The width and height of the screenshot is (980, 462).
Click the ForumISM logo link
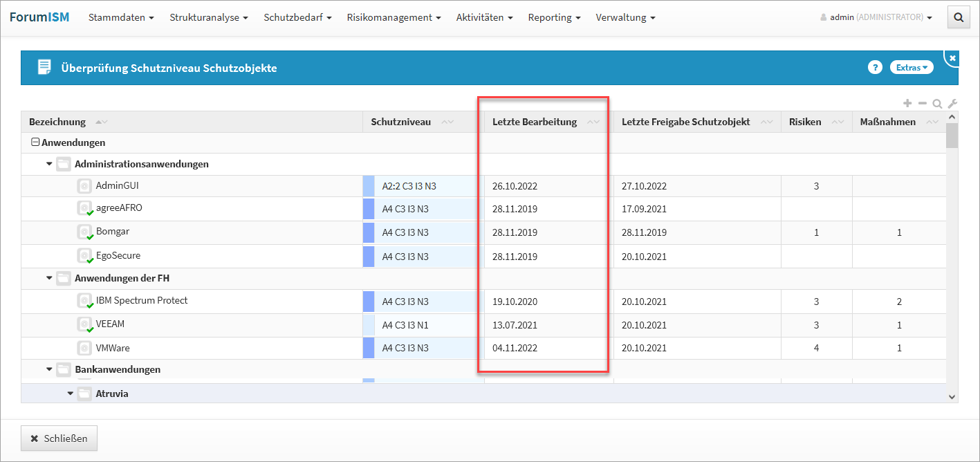39,17
